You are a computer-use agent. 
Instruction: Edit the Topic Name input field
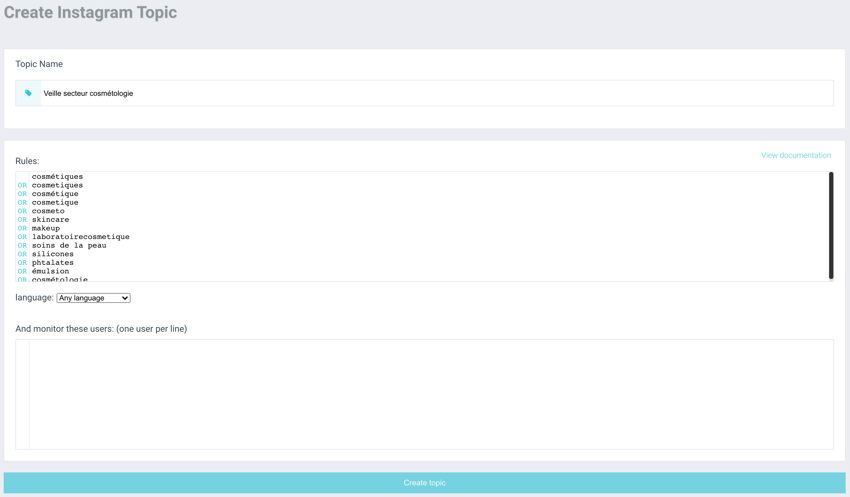436,93
